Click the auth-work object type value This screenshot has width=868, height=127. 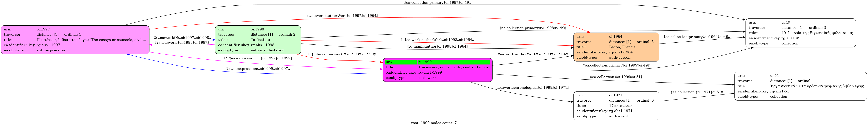[427, 78]
